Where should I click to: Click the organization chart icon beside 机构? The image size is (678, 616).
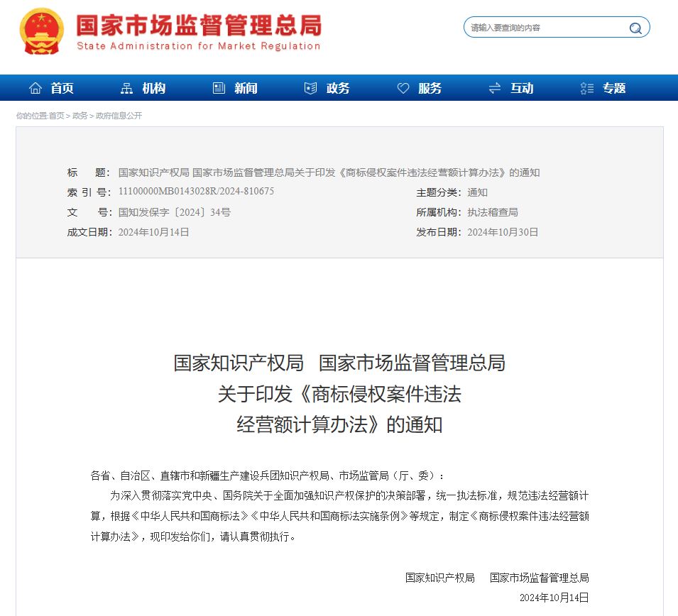(x=126, y=88)
